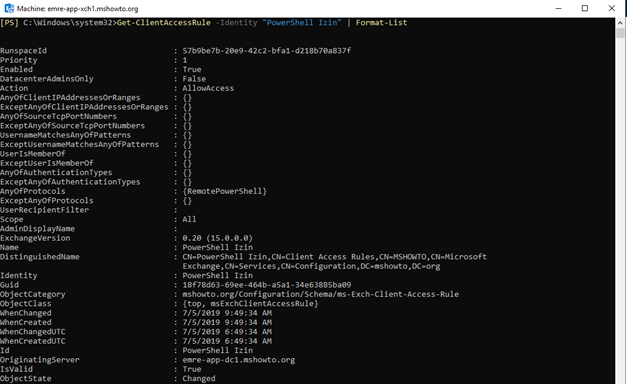Click the PowerShell window title bar icon
This screenshot has height=384, width=627.
tap(9, 8)
